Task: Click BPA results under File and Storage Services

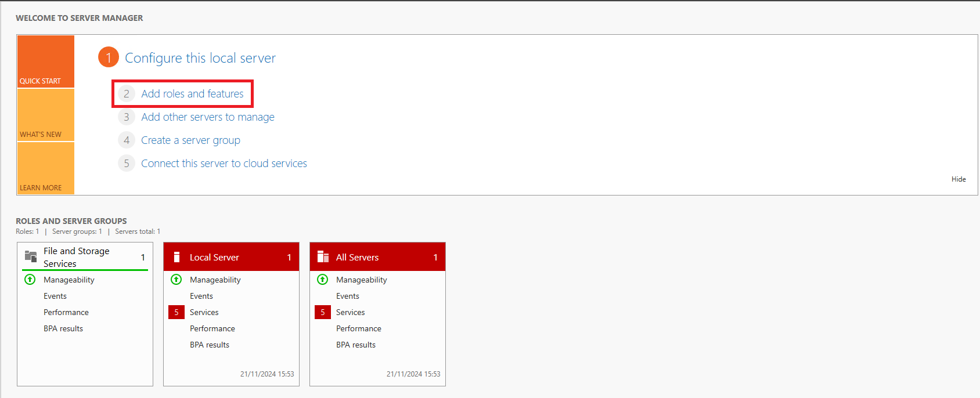Action: (x=63, y=328)
